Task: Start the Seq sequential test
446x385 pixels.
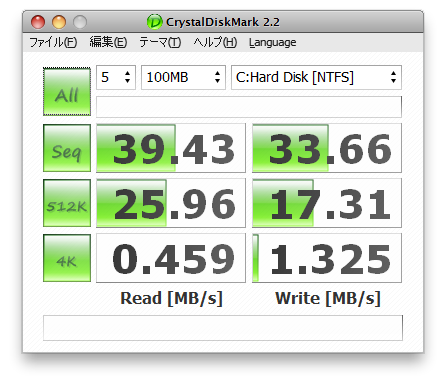Action: click(67, 148)
